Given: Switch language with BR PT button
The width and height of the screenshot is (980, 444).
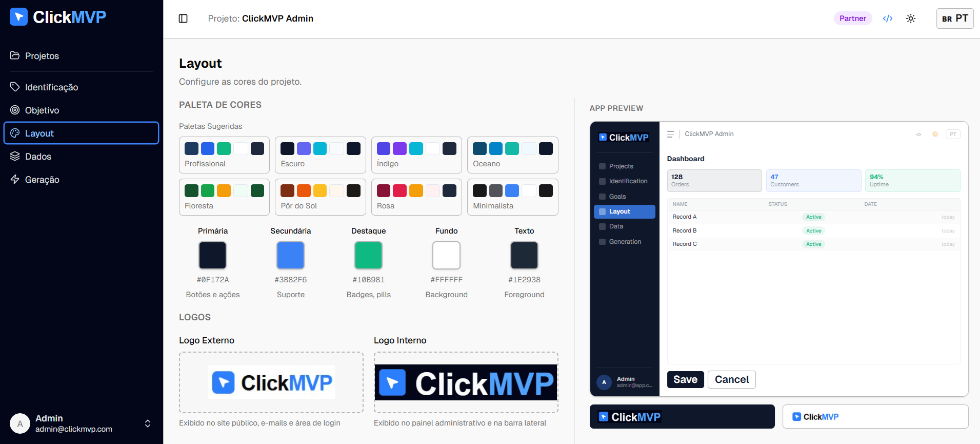Looking at the screenshot, I should tap(955, 18).
